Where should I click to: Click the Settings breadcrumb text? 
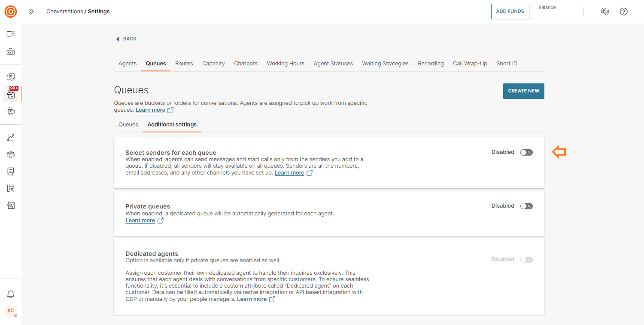pyautogui.click(x=99, y=12)
